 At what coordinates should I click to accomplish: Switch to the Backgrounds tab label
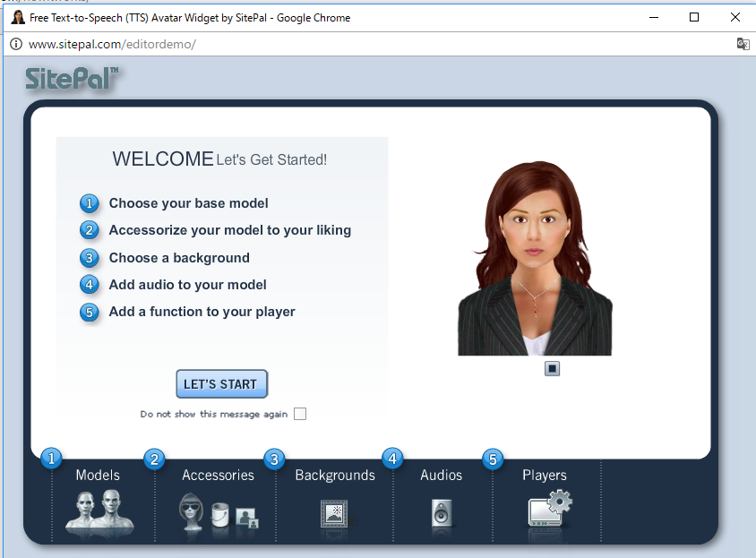[335, 476]
